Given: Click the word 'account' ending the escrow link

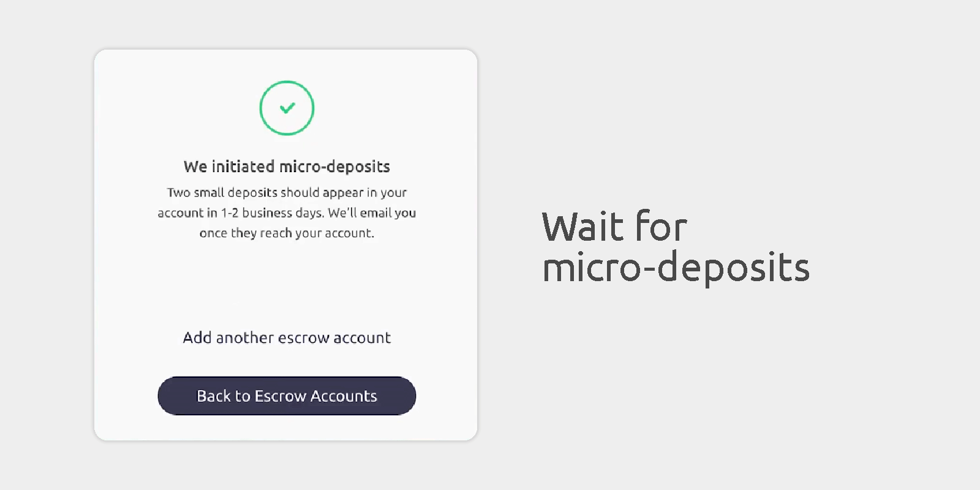Looking at the screenshot, I should click(x=361, y=337).
